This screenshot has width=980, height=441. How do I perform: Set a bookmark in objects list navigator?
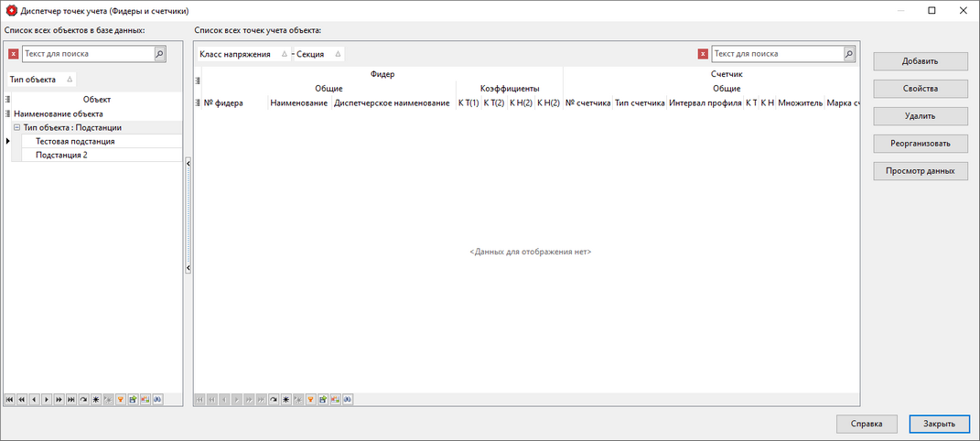[96, 399]
